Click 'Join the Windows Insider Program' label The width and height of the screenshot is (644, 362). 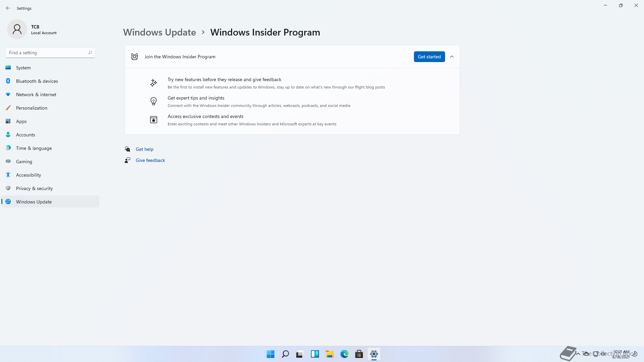tap(180, 57)
